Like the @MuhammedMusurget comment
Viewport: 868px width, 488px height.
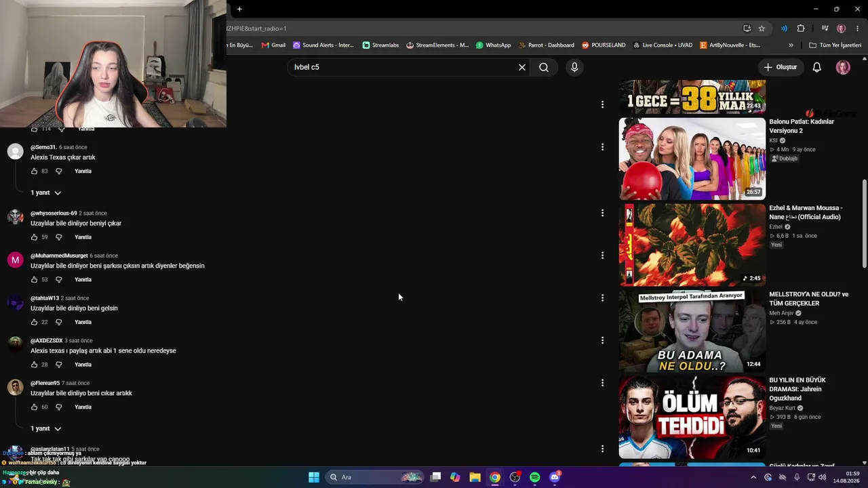35,280
